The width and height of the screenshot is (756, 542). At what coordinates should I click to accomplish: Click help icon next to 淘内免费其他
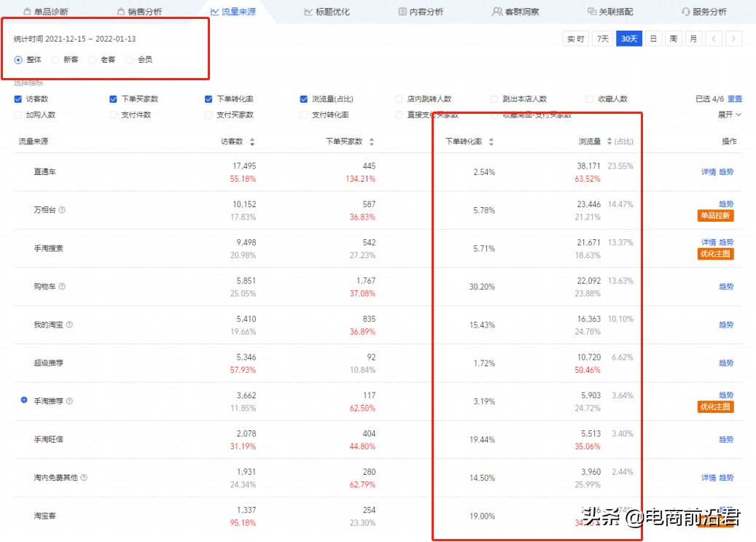84,478
